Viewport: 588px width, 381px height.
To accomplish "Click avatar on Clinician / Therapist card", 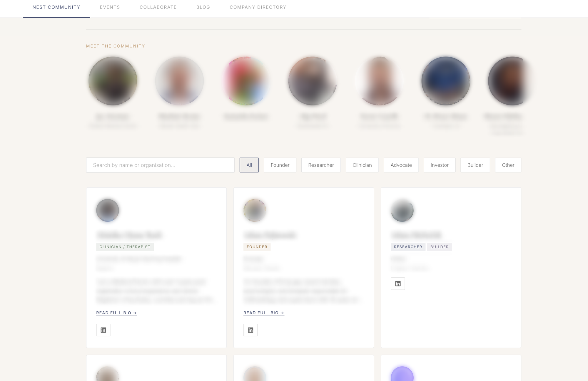I will (108, 210).
